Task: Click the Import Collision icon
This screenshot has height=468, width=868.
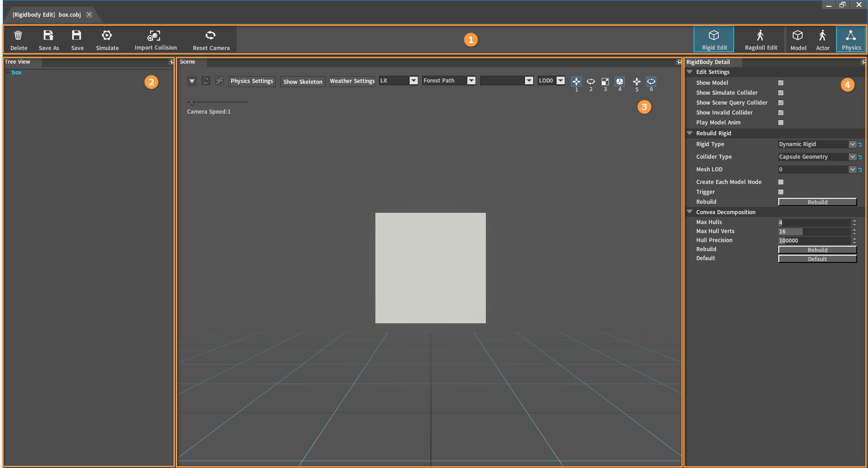Action: pyautogui.click(x=155, y=36)
